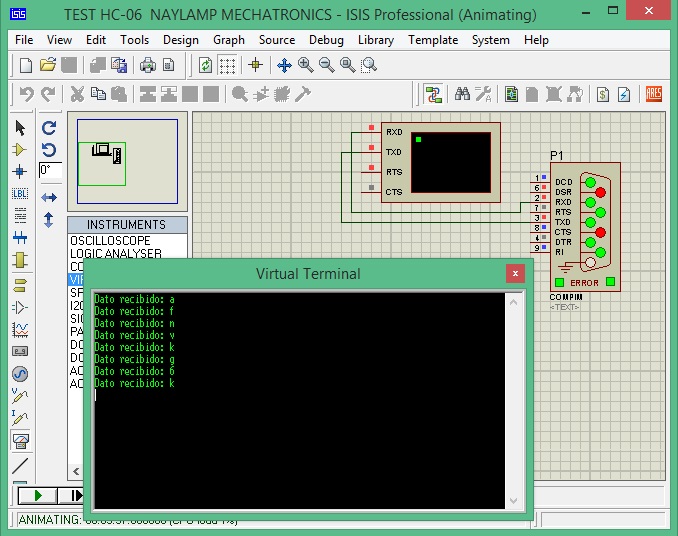Click the 'Dato recibido: a' terminal line
Screen dimensions: 678x536
pyautogui.click(x=134, y=299)
